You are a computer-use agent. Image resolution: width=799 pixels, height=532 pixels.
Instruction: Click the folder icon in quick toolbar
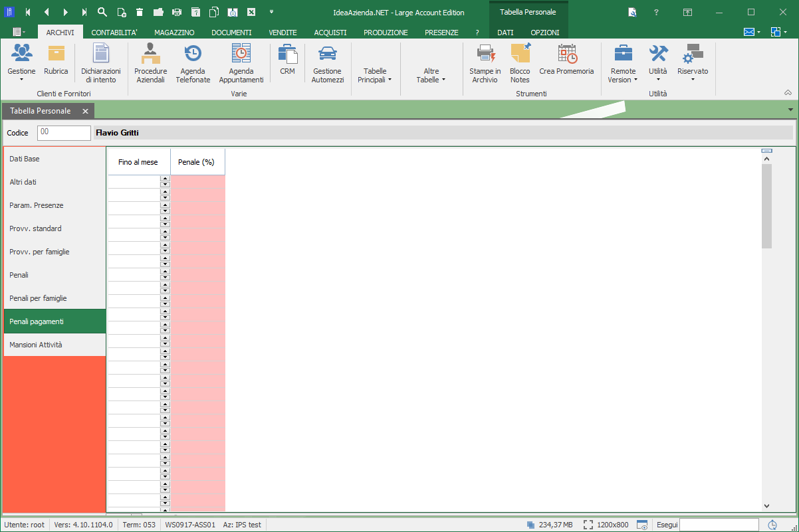click(158, 12)
